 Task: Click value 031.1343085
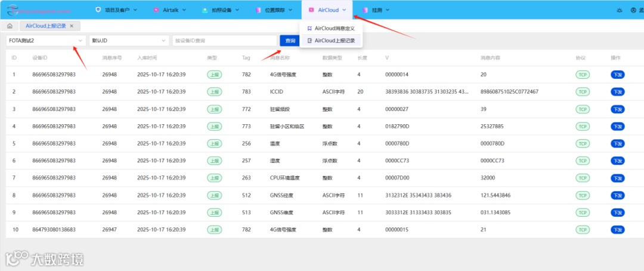tap(496, 213)
